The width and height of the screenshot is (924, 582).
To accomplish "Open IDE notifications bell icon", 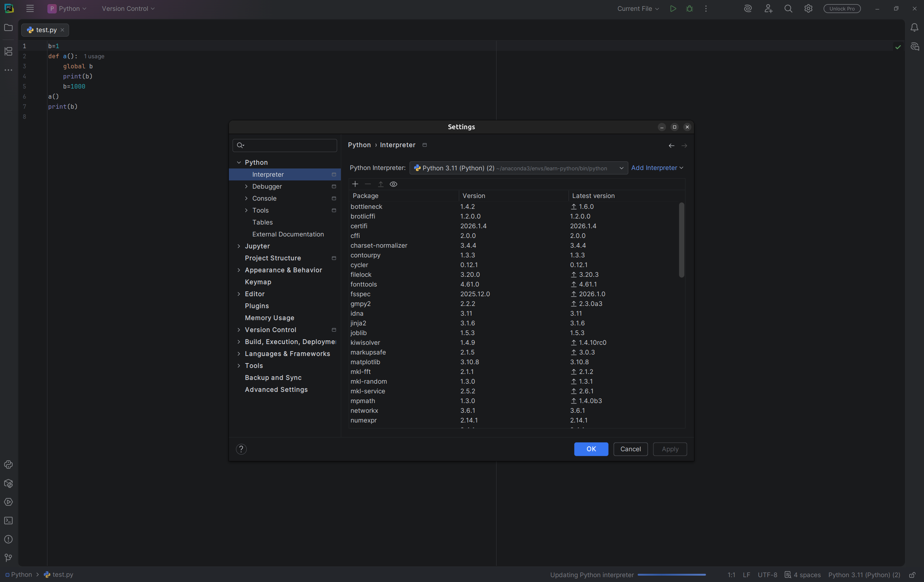I will (x=914, y=27).
